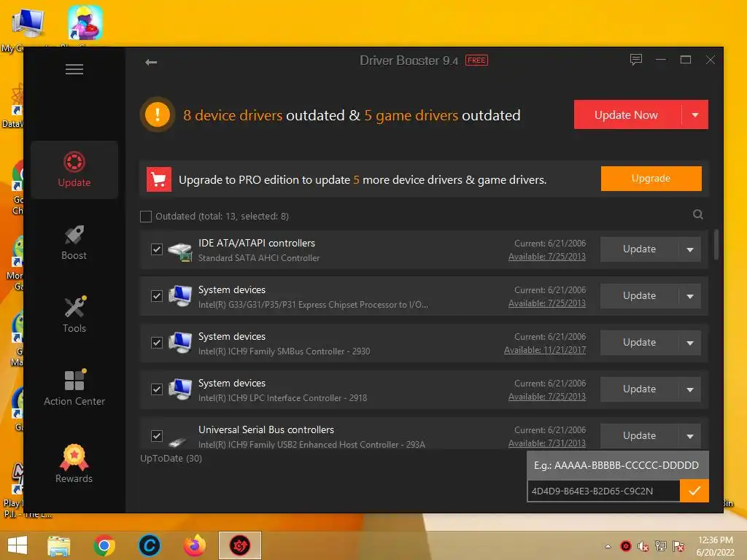Toggle the Outdated select-all checkbox
This screenshot has height=560, width=747.
(146, 216)
